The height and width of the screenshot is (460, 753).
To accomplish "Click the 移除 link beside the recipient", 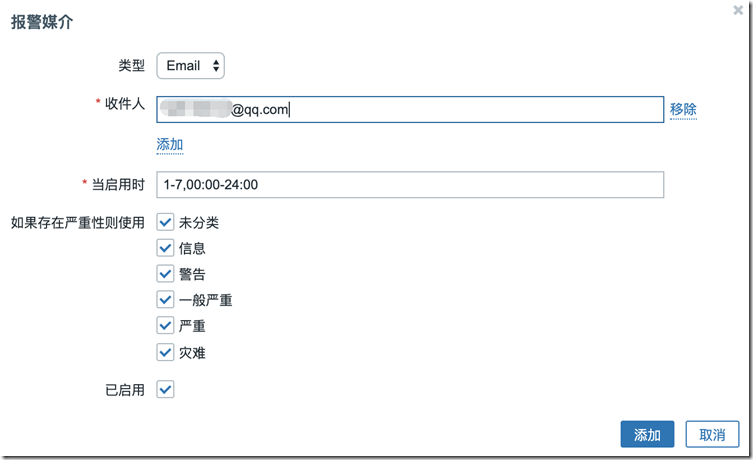I will pos(683,110).
